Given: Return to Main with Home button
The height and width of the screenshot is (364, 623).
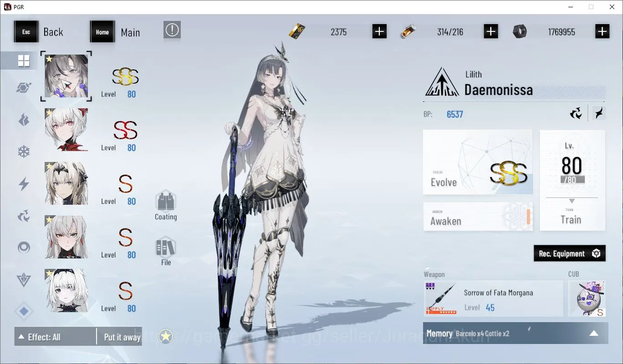Looking at the screenshot, I should [102, 32].
